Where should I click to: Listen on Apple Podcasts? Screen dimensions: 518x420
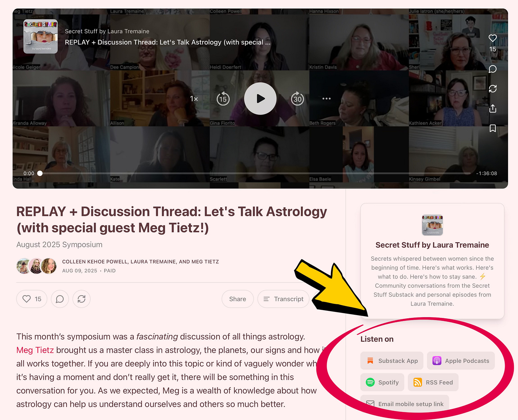[x=461, y=361]
